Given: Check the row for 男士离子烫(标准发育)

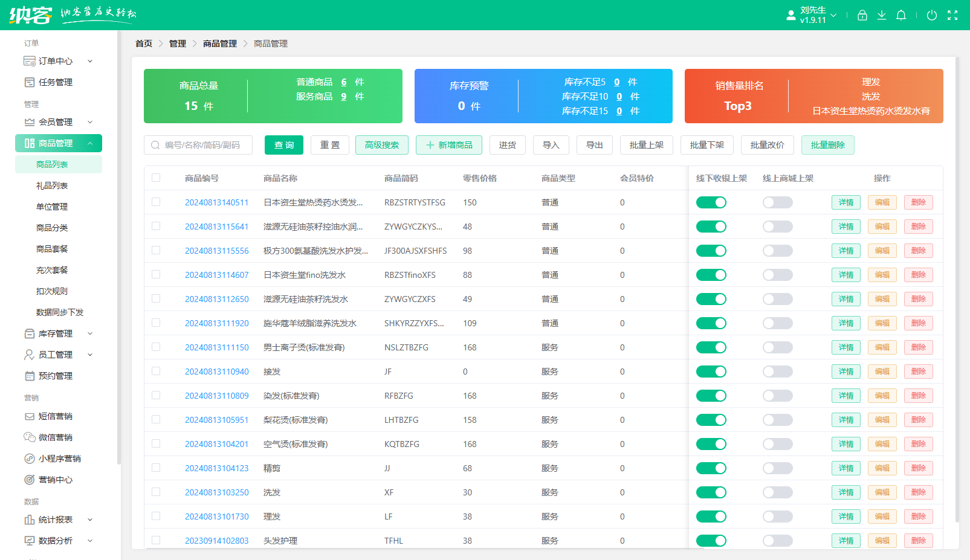Looking at the screenshot, I should coord(156,347).
